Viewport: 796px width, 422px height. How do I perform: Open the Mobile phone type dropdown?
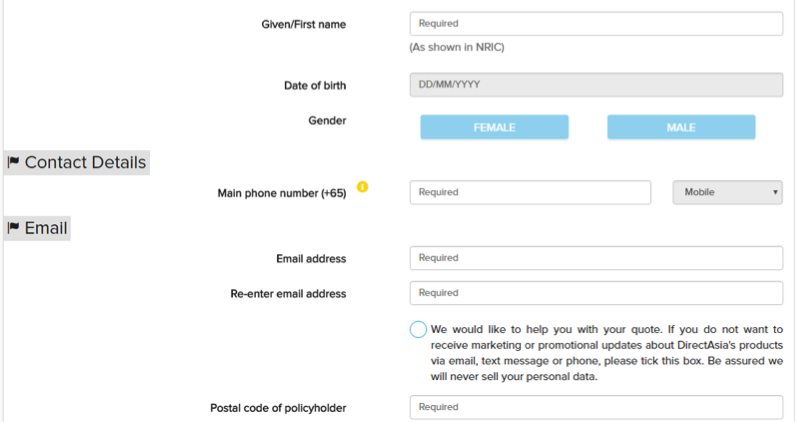(727, 192)
